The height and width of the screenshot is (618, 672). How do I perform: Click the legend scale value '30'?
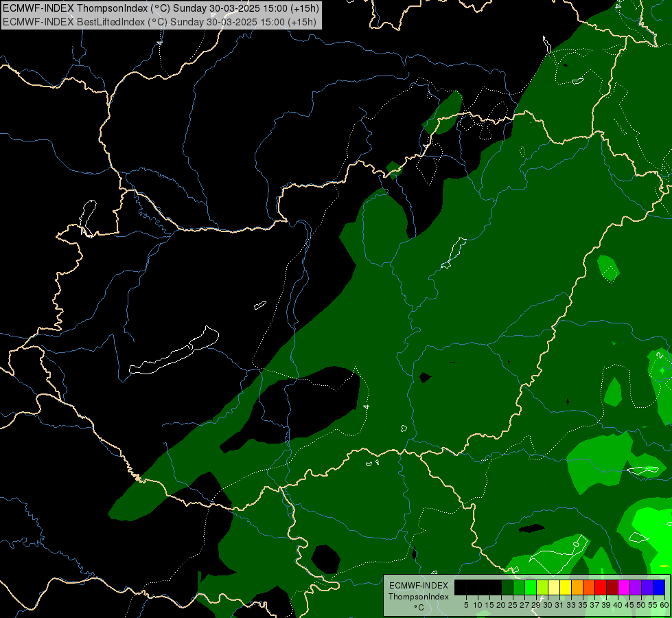pyautogui.click(x=548, y=605)
